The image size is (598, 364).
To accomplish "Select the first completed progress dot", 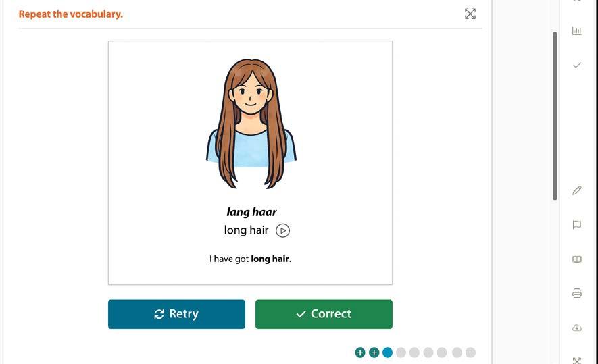I will 360,353.
